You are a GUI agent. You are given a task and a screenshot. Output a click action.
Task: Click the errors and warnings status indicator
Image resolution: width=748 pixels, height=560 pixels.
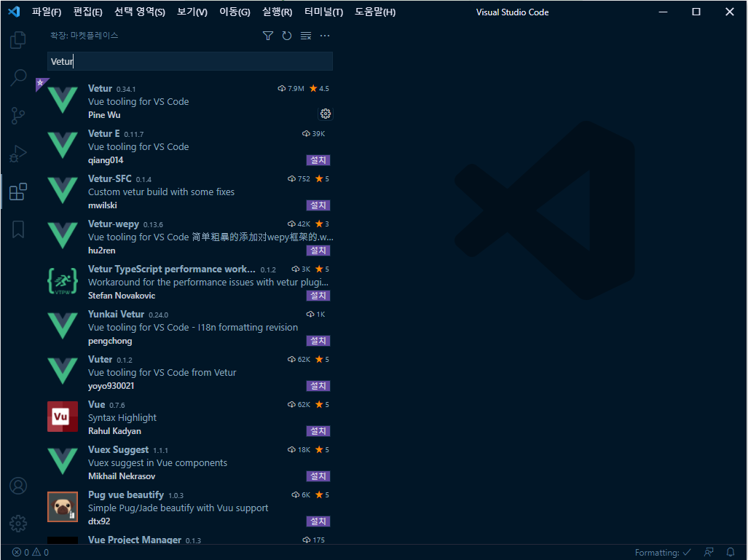point(30,553)
